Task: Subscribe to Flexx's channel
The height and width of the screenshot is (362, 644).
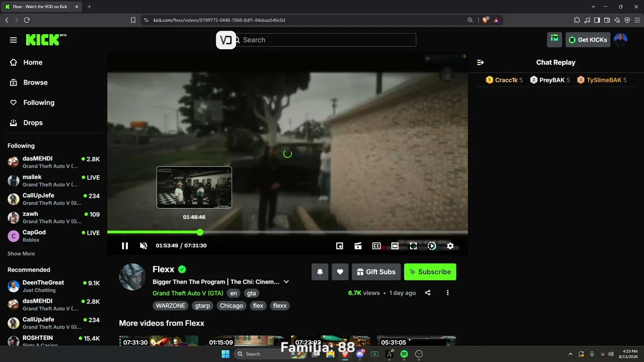Action: [430, 272]
